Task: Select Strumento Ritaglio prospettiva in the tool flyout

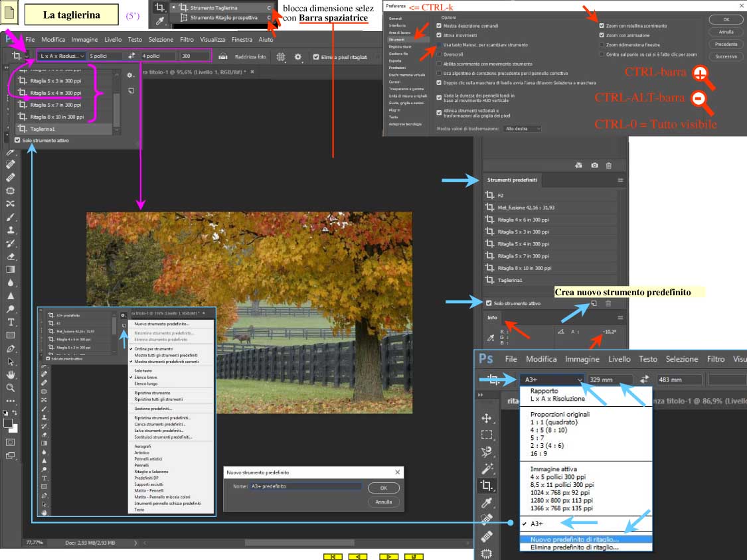Action: click(223, 18)
